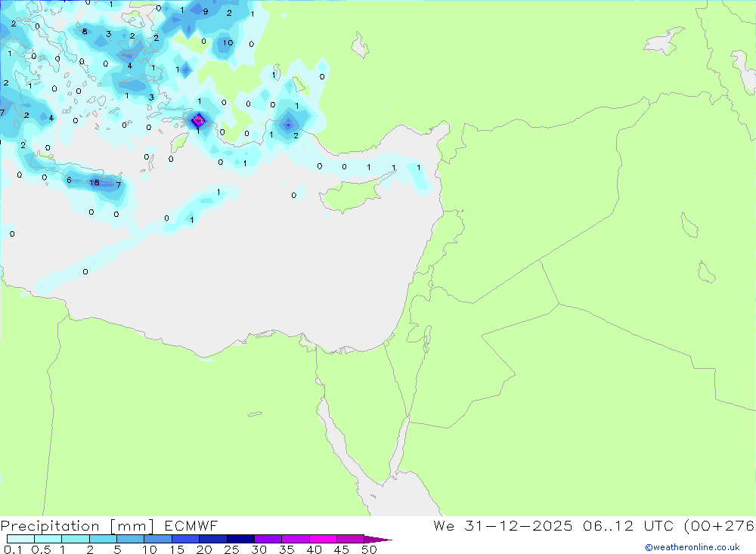This screenshot has height=554, width=756.
Task: Click the 0.1–0.5 mm palest legend swatch
Action: tap(20, 539)
